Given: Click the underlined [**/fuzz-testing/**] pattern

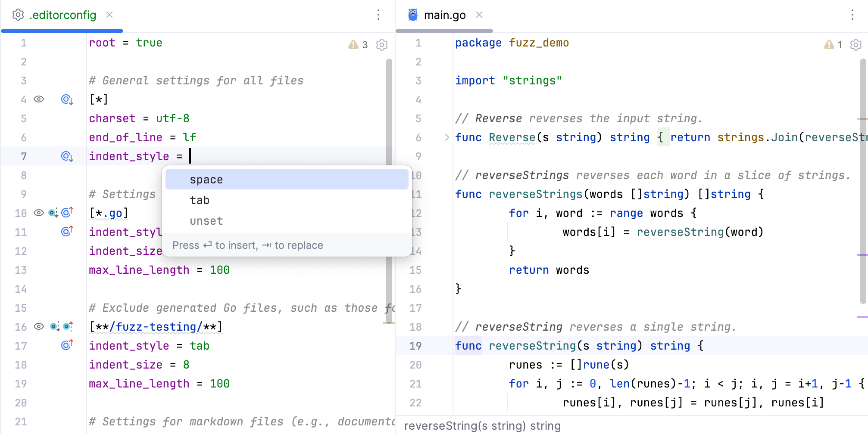Looking at the screenshot, I should point(155,326).
